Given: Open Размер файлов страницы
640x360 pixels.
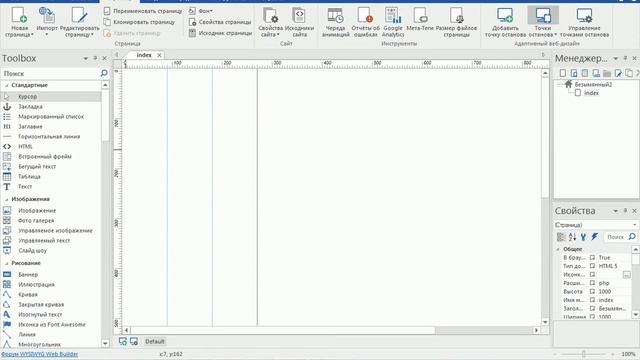Looking at the screenshot, I should (x=456, y=22).
